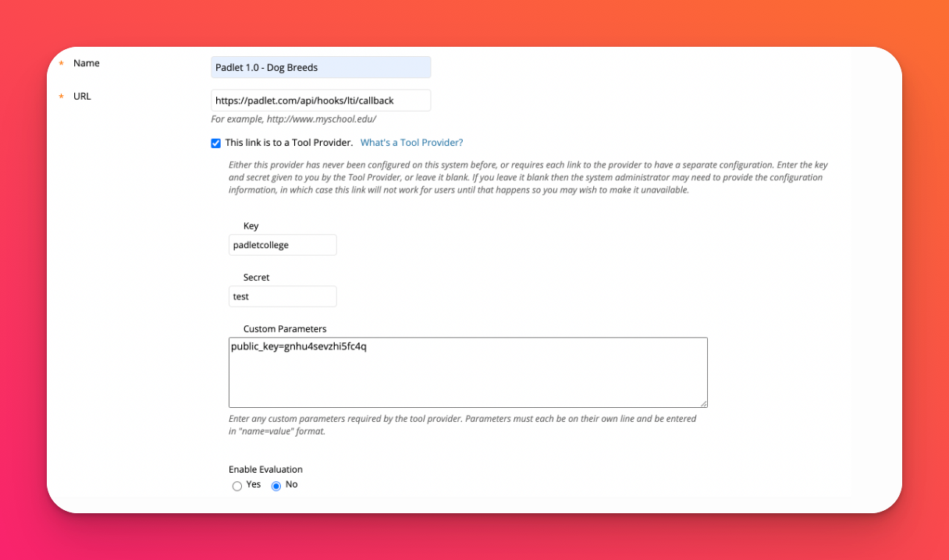Click the Custom Parameters text area

(468, 372)
